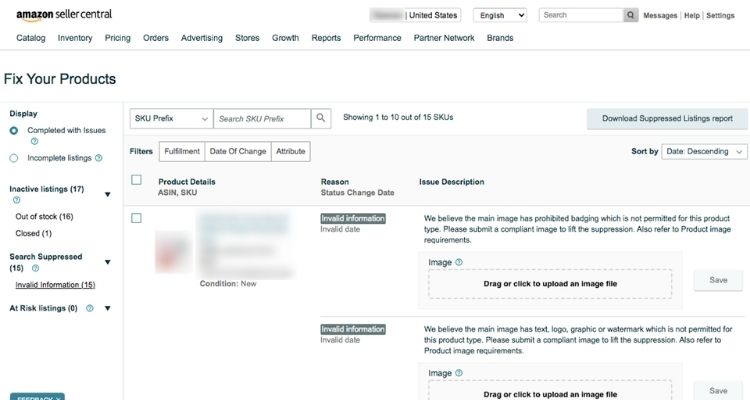Open the Partner Network menu
This screenshot has height=400, width=750.
click(x=444, y=38)
